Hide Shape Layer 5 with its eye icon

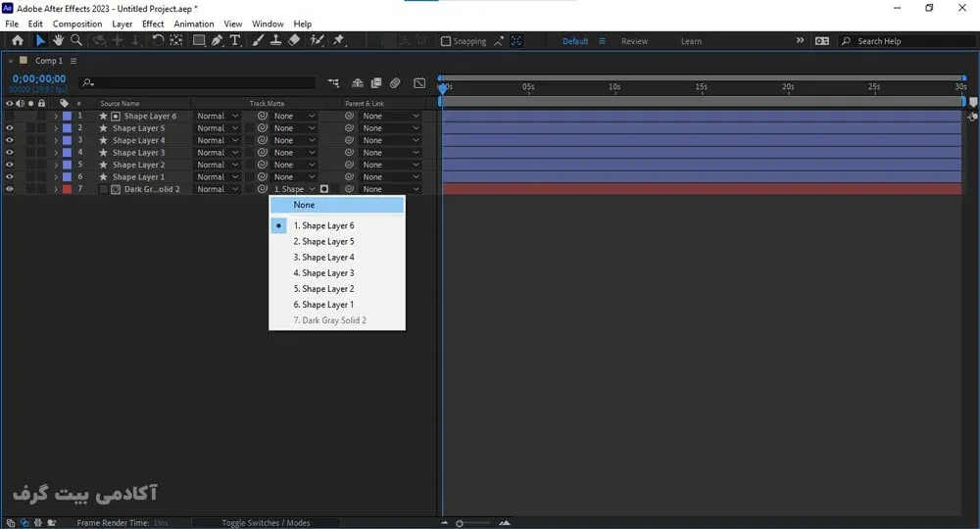click(x=10, y=128)
